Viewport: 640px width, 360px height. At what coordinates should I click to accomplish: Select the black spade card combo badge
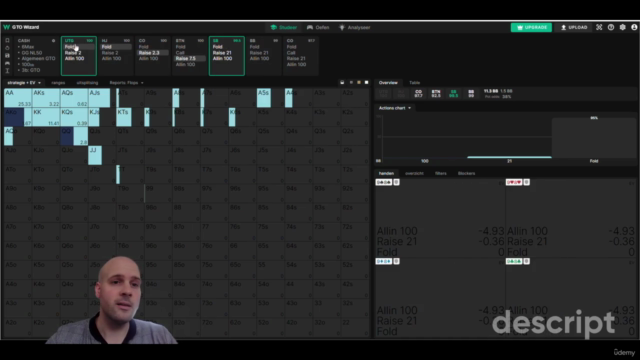pos(384,182)
